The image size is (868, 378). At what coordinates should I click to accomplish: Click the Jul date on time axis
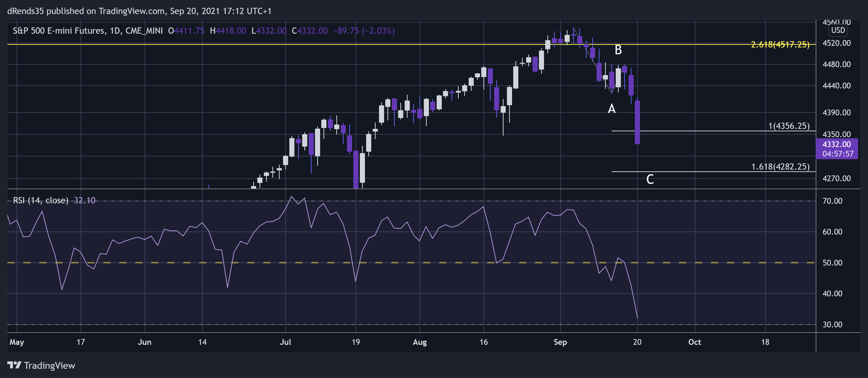pyautogui.click(x=285, y=342)
